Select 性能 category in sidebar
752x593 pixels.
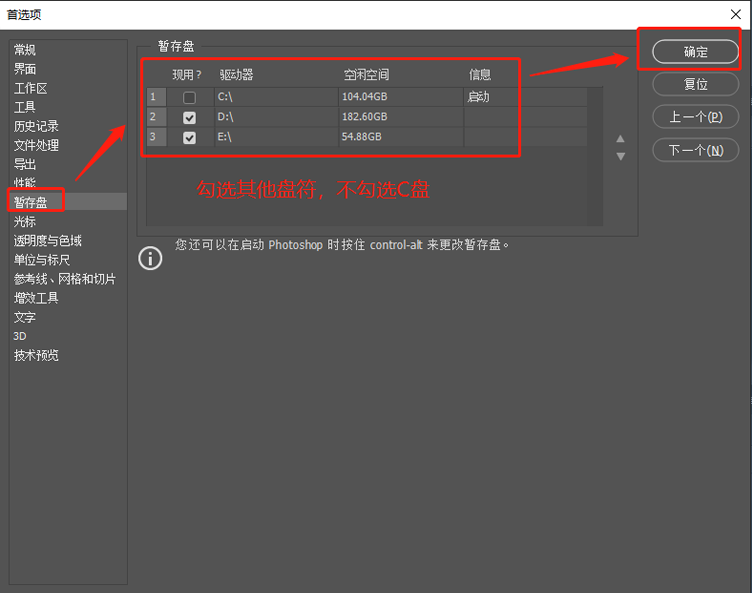(25, 183)
